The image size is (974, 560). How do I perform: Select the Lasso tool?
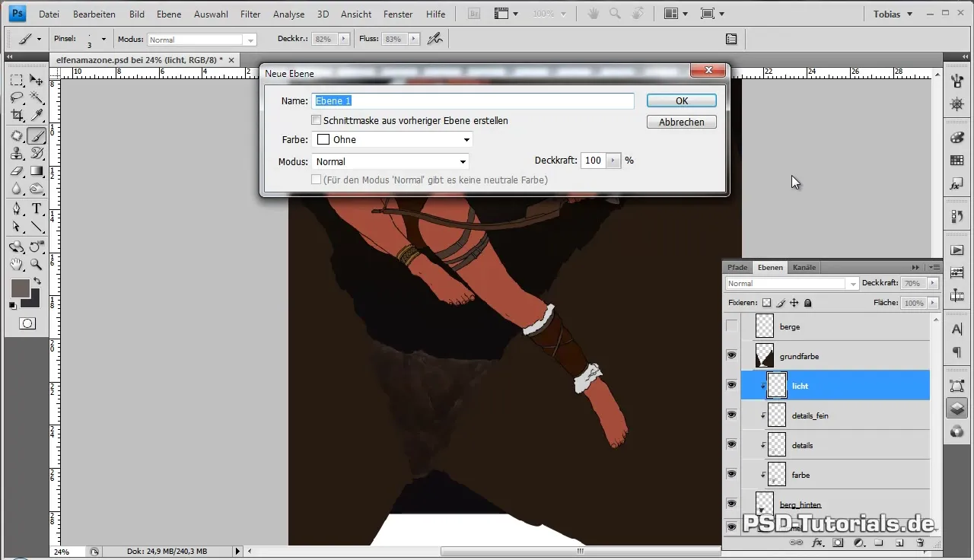tap(17, 98)
